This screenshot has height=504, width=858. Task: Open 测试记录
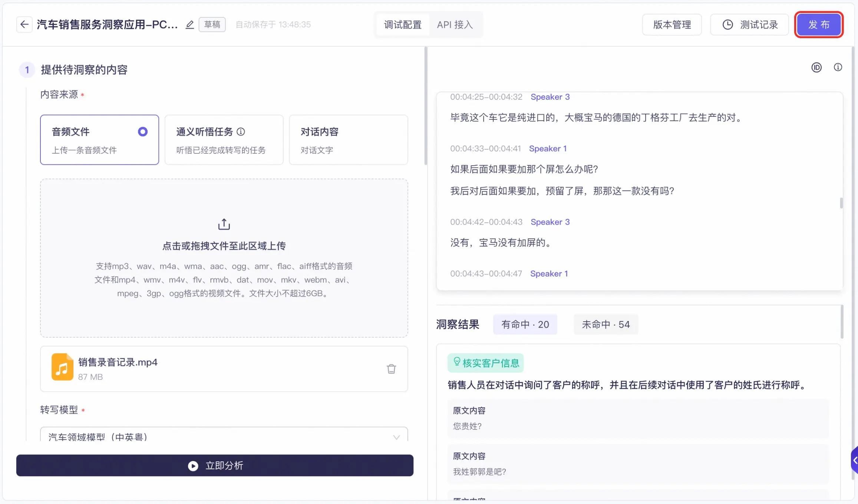coord(749,25)
